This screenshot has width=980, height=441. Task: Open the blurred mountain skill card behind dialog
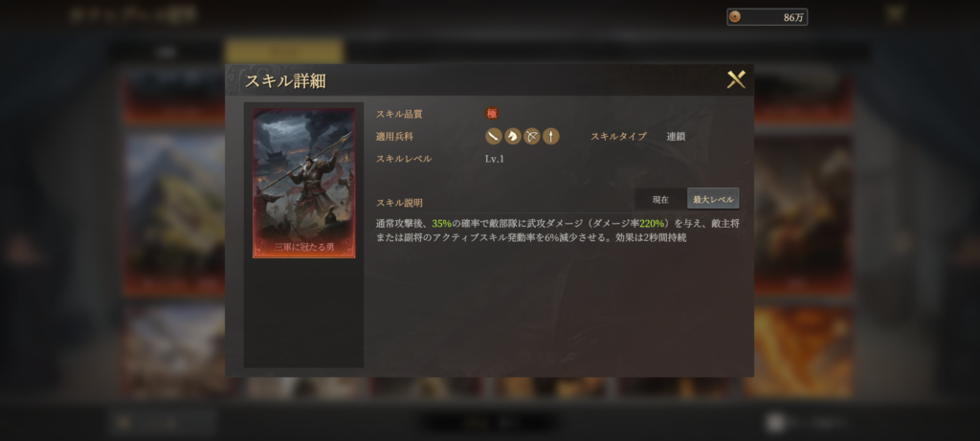click(x=174, y=212)
